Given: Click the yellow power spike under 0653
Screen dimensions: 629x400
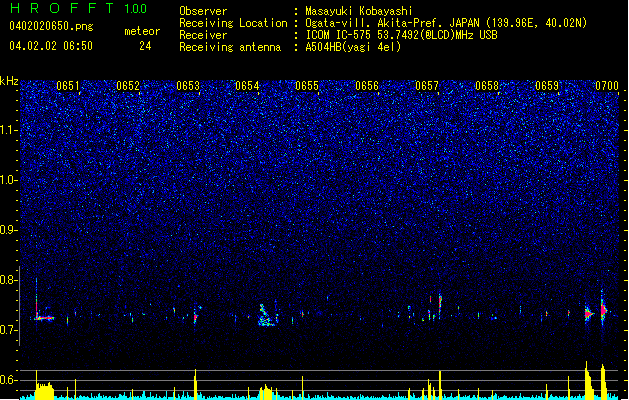Looking at the screenshot, I should [x=195, y=384].
